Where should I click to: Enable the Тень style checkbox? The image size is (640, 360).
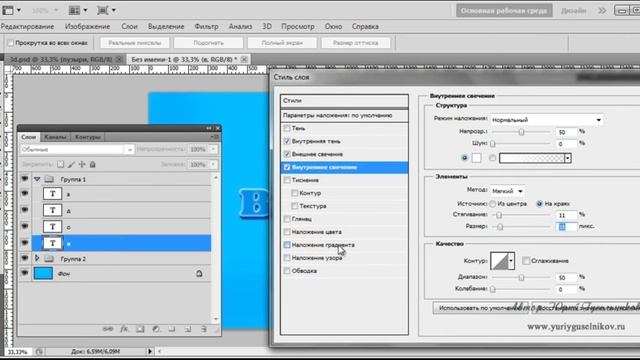coord(287,128)
